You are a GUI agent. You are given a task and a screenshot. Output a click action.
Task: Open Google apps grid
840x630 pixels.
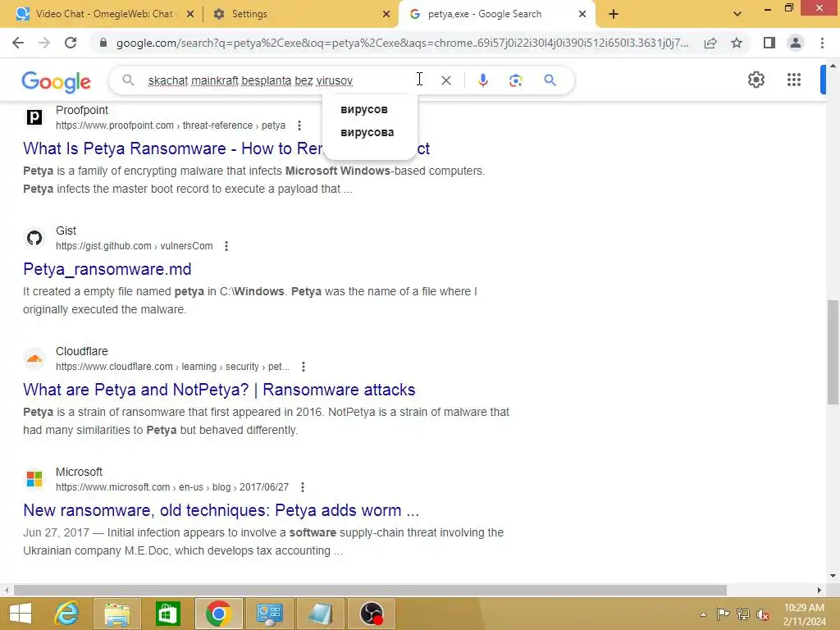click(794, 80)
